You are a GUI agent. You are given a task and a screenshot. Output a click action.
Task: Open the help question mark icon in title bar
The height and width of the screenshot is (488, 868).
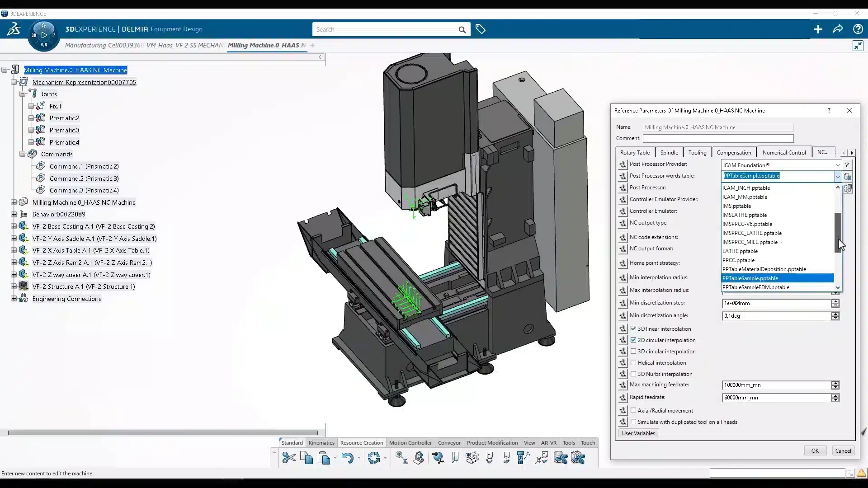pos(858,29)
